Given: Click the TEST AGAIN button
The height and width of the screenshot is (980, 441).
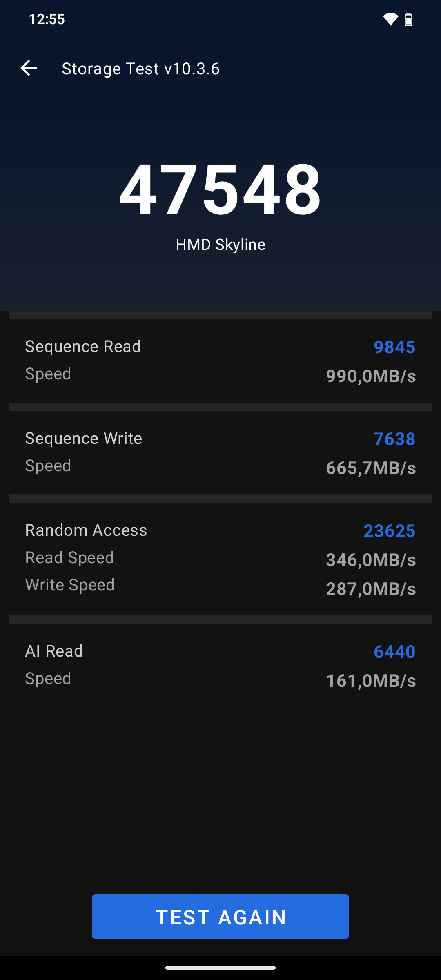Looking at the screenshot, I should pyautogui.click(x=220, y=917).
